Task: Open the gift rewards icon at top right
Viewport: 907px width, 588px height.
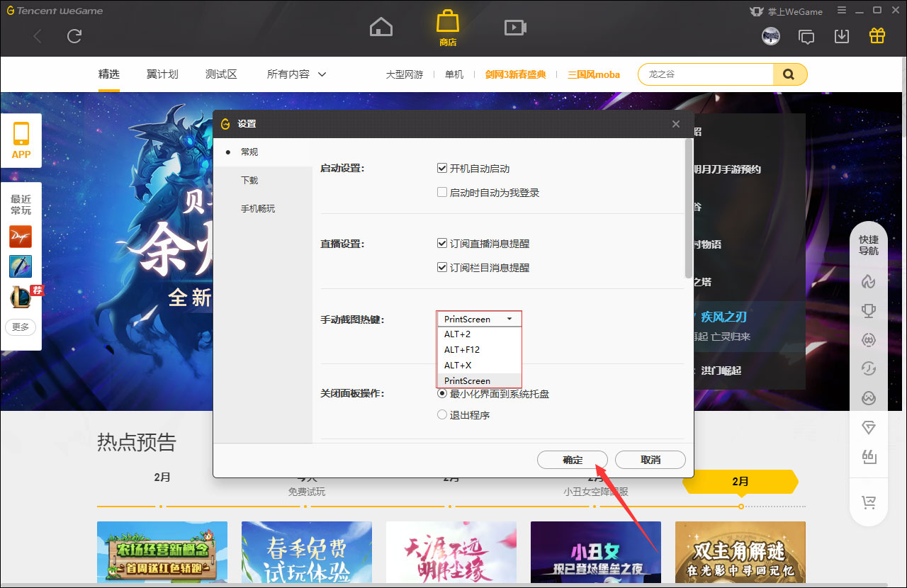Action: 877,35
